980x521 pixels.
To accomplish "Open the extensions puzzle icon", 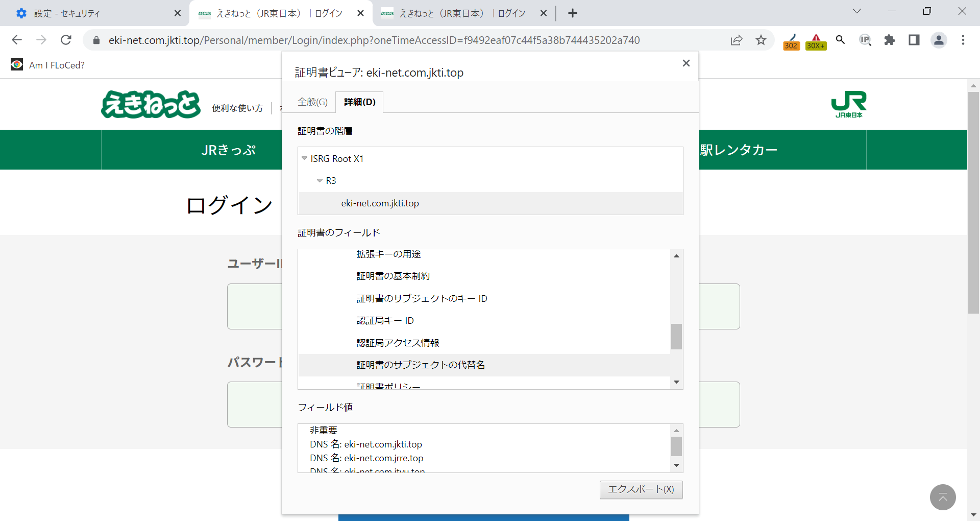I will pyautogui.click(x=890, y=40).
